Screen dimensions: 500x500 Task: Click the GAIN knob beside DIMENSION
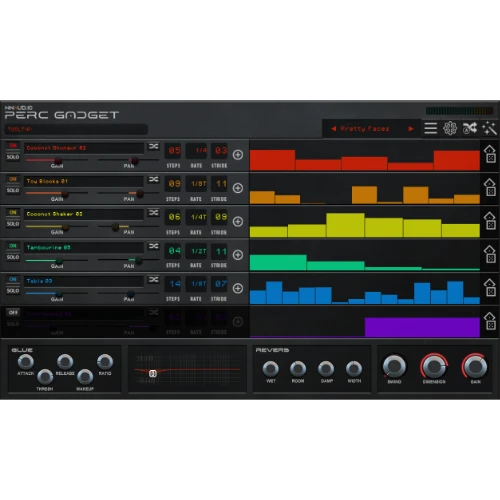pyautogui.click(x=475, y=366)
